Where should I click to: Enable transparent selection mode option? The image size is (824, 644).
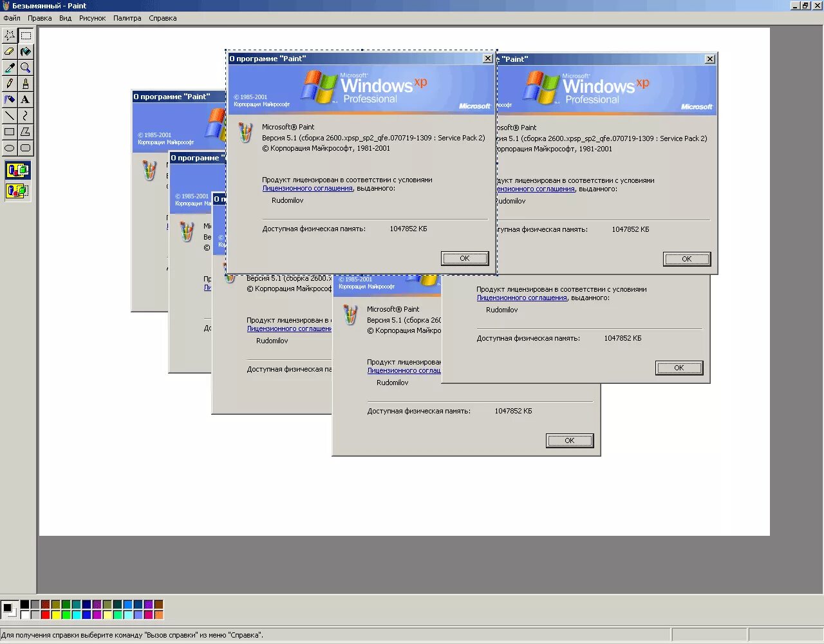[x=17, y=191]
